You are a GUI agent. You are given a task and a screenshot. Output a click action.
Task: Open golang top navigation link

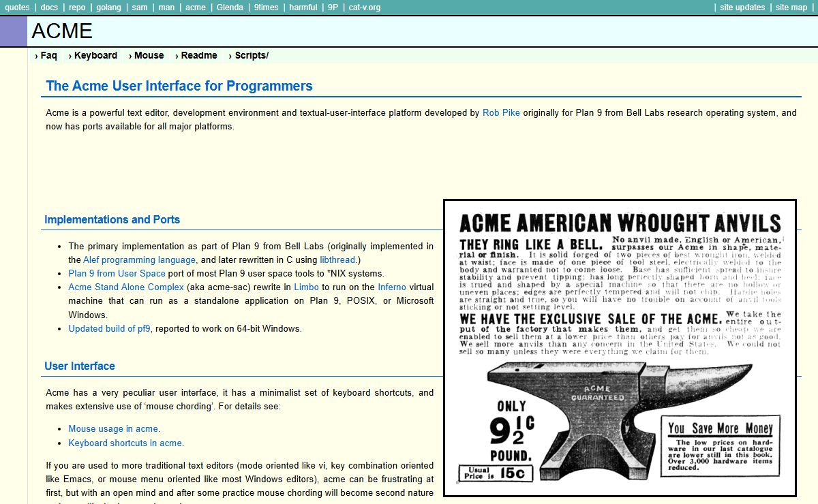tap(108, 7)
